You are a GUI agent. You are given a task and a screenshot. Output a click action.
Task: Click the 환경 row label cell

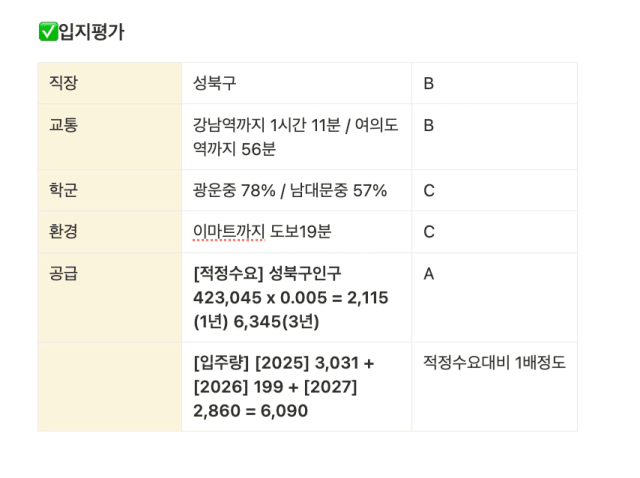point(109,232)
